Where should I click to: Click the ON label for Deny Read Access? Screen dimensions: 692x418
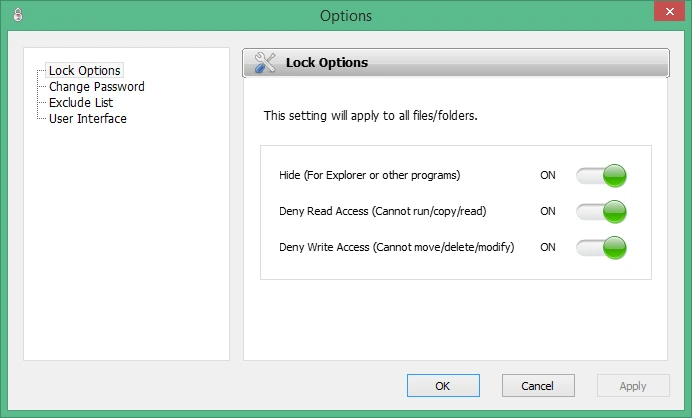click(548, 211)
